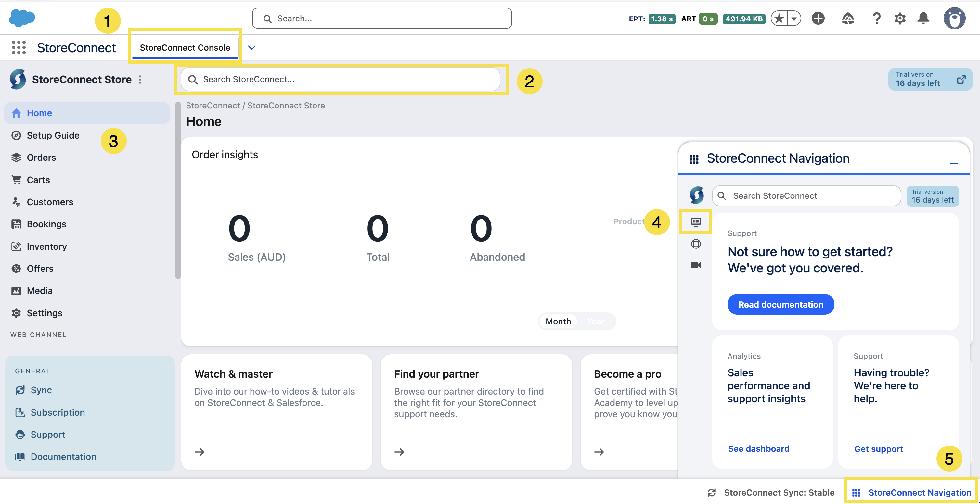Select Home in the left navigation
The image size is (980, 504).
pyautogui.click(x=39, y=113)
